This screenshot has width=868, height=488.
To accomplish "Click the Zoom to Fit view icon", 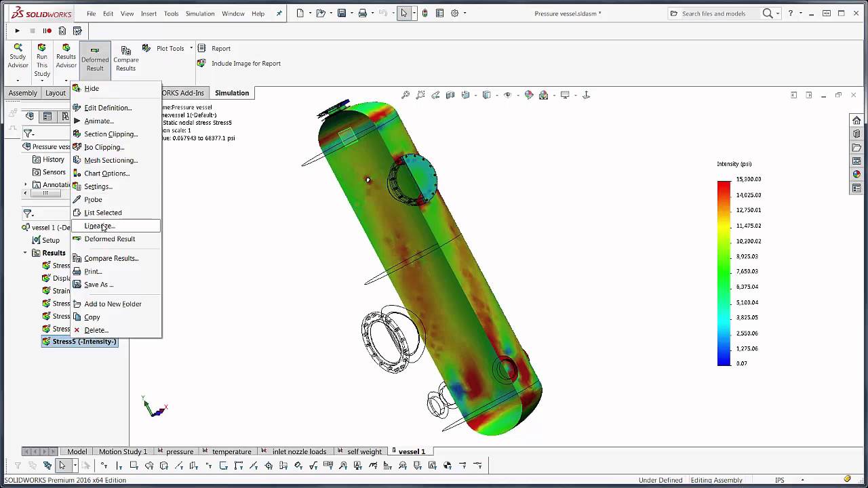I will click(406, 95).
